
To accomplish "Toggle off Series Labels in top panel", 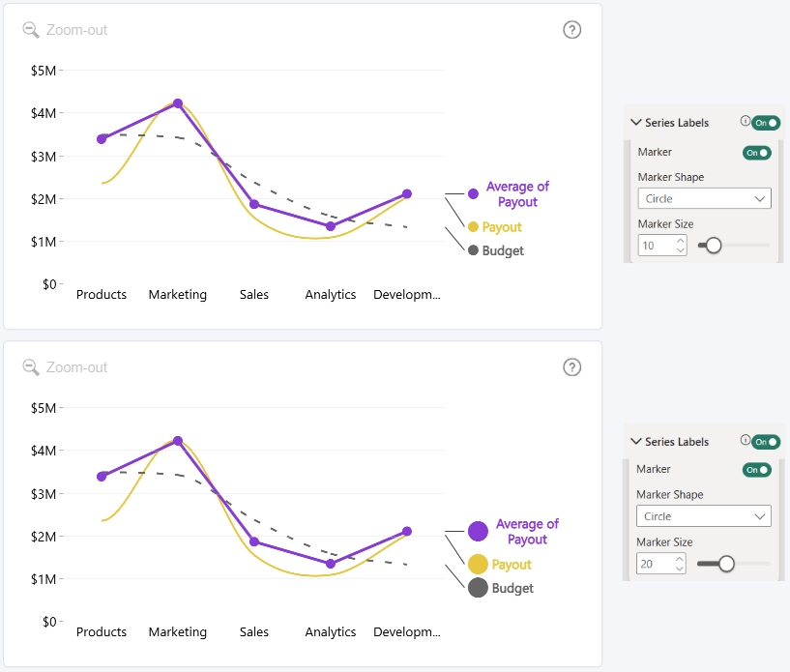I will [766, 123].
